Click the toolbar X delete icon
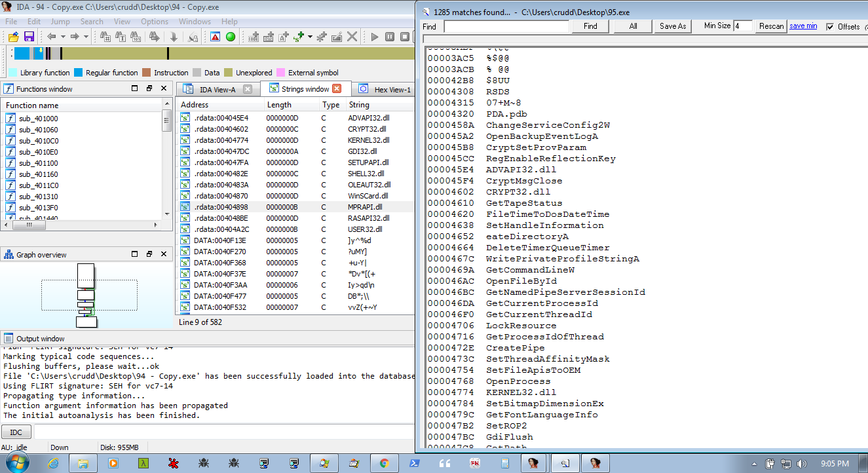This screenshot has width=868, height=473. 352,37
